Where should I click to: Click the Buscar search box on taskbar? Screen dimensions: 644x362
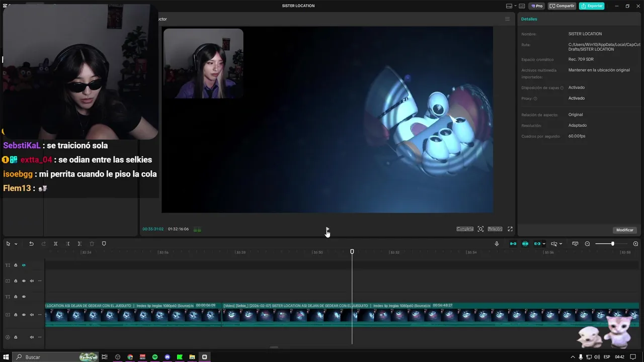(x=55, y=357)
